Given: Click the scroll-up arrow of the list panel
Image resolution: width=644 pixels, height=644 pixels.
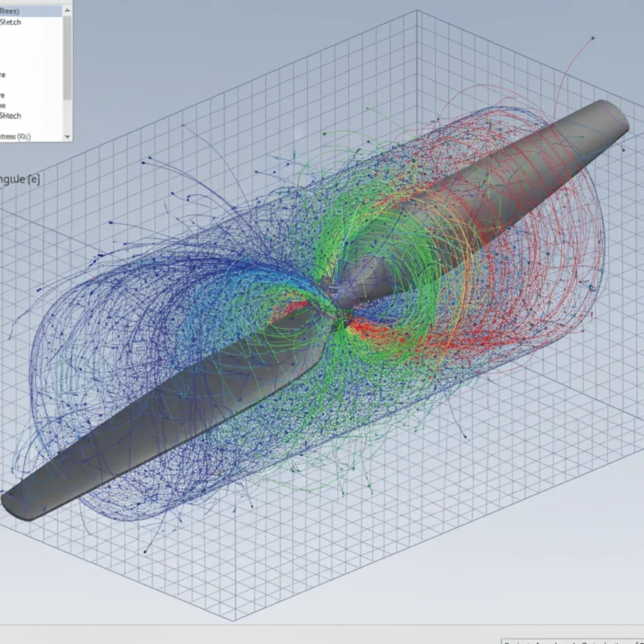Looking at the screenshot, I should (x=67, y=10).
